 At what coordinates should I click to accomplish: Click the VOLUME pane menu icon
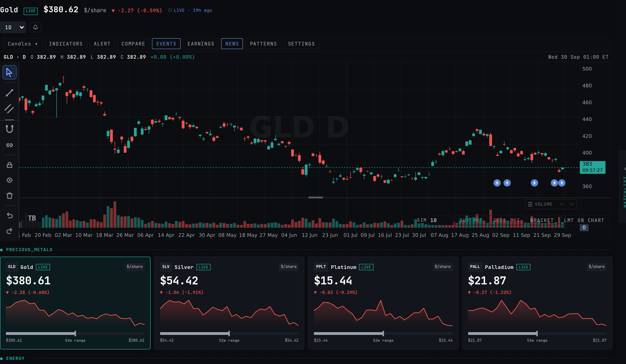click(530, 204)
